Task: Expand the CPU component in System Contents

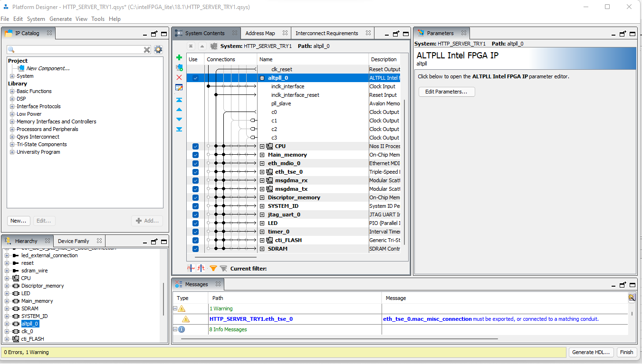Action: pyautogui.click(x=262, y=146)
